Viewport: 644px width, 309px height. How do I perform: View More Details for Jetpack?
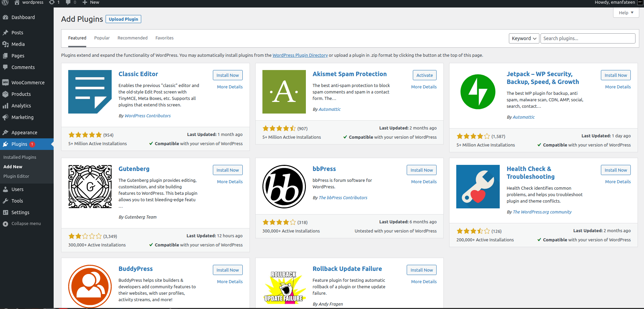pyautogui.click(x=618, y=87)
